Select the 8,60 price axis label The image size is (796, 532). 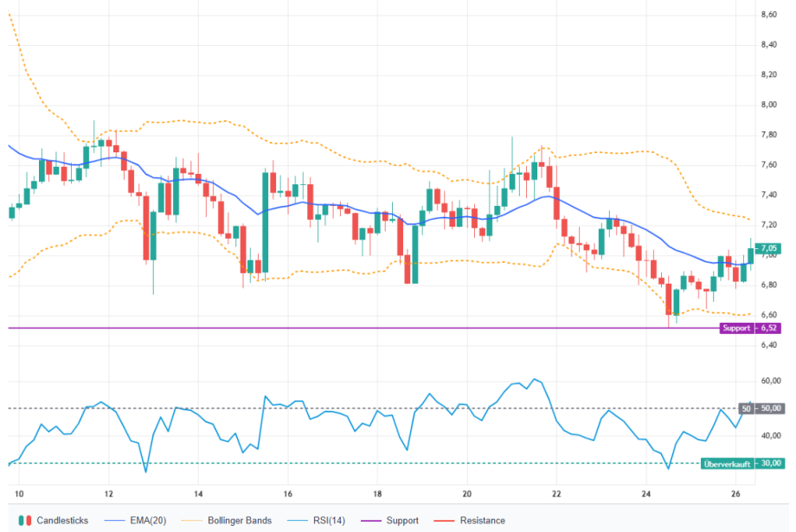click(768, 15)
